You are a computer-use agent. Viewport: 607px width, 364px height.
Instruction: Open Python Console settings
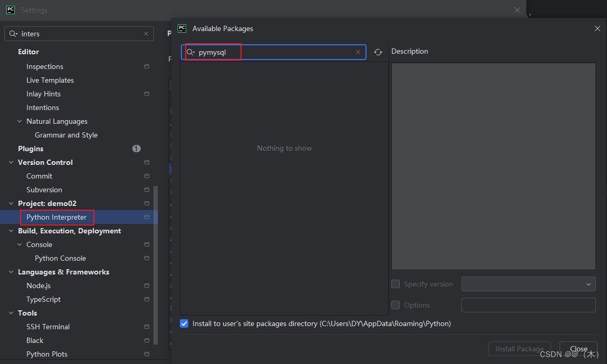tap(61, 259)
